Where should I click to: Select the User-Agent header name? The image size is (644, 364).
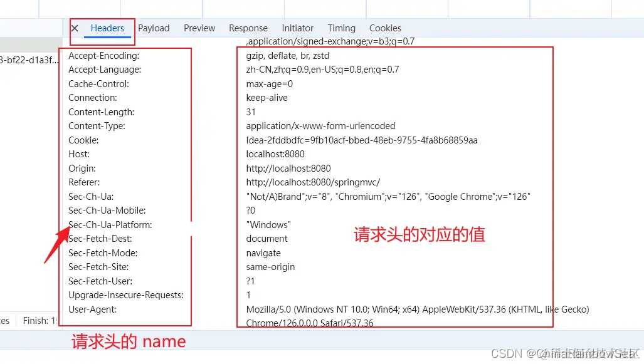[x=92, y=309]
